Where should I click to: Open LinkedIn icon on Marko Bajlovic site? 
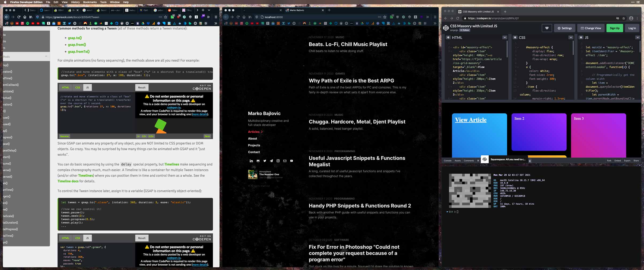point(251,161)
